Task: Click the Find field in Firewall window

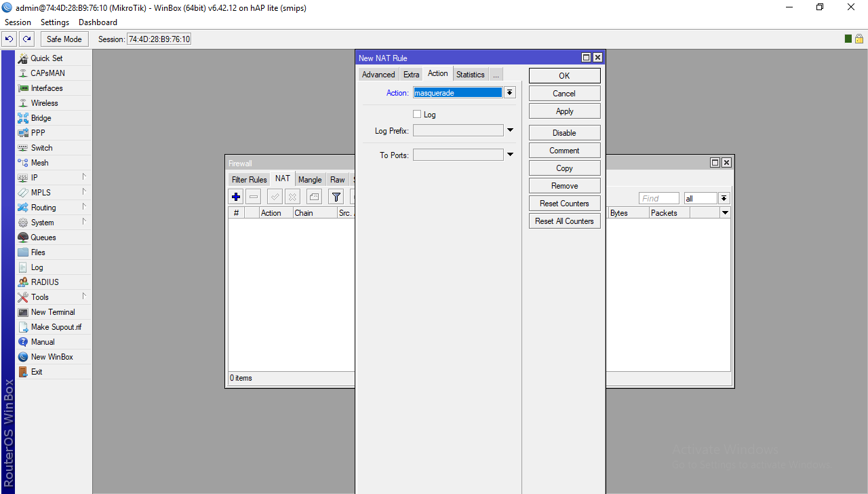Action: [659, 198]
